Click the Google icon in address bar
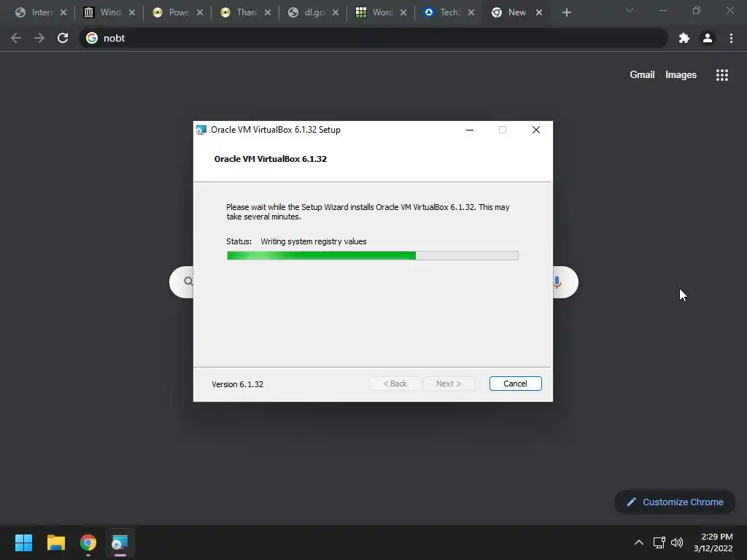747x560 pixels. [92, 38]
